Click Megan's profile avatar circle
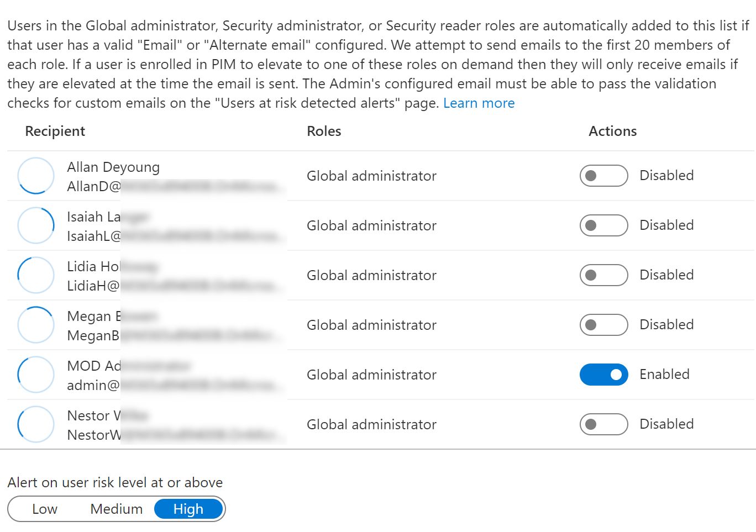The height and width of the screenshot is (532, 756). click(36, 325)
